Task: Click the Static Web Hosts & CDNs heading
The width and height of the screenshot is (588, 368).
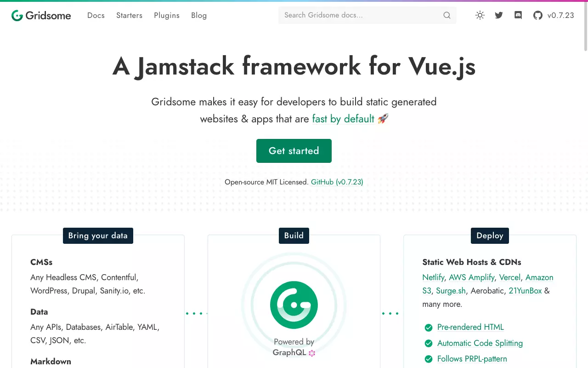Action: point(472,262)
